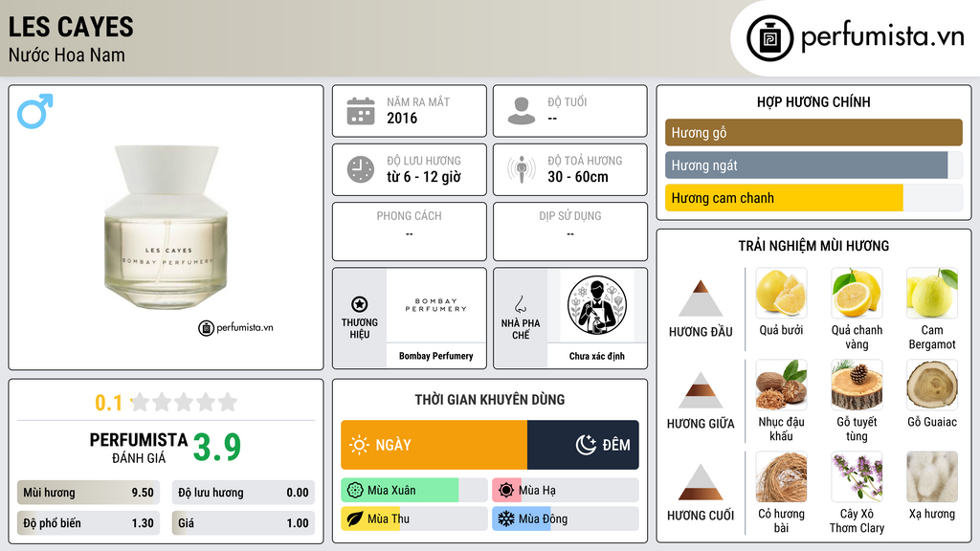
Task: Click the leaf icon for Mùa Thu
Action: tap(355, 519)
